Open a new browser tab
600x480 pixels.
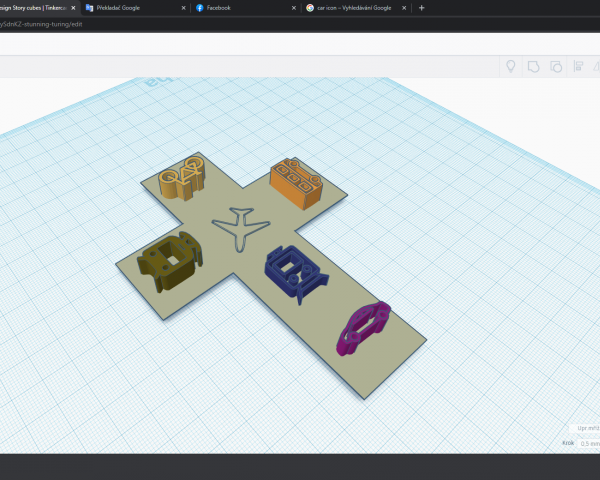tap(421, 7)
